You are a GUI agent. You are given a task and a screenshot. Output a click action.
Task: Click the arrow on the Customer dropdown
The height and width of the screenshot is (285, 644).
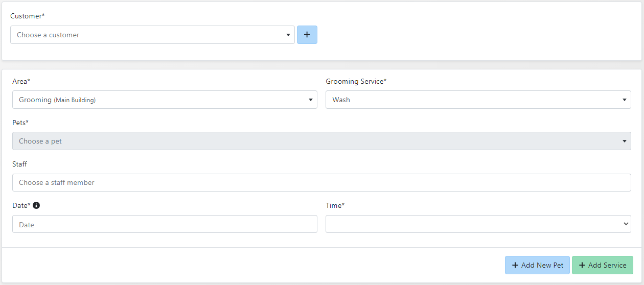[288, 35]
